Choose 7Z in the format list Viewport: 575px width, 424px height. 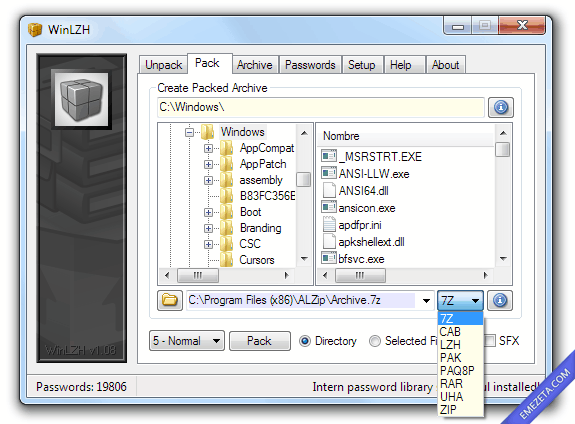coord(460,319)
